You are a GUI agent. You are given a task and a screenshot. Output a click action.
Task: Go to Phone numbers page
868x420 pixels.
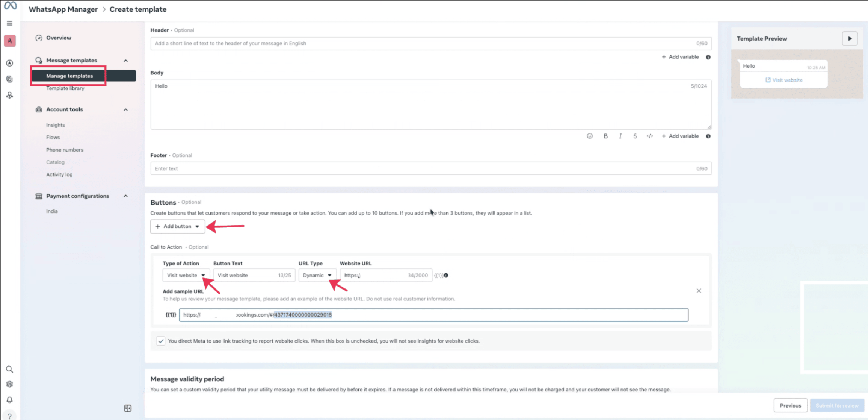coord(65,150)
